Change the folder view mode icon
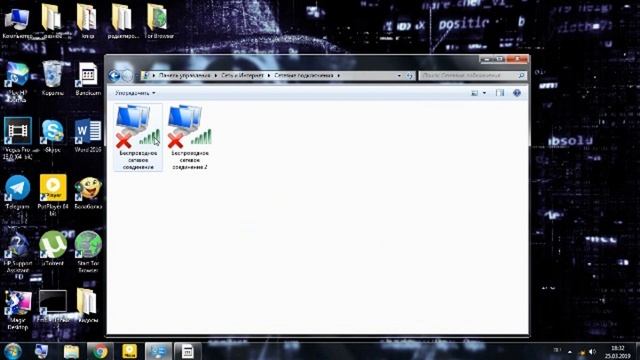640x360 pixels. [474, 93]
